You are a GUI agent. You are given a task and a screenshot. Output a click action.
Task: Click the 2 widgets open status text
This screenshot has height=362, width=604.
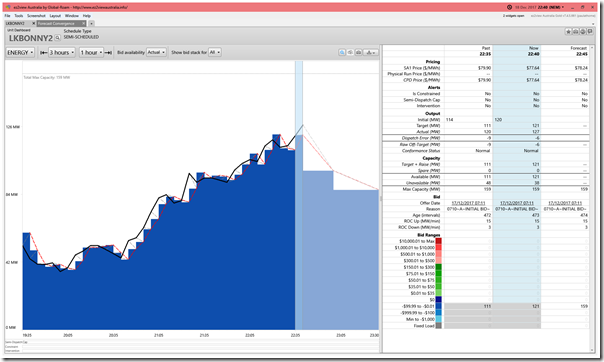tap(513, 16)
